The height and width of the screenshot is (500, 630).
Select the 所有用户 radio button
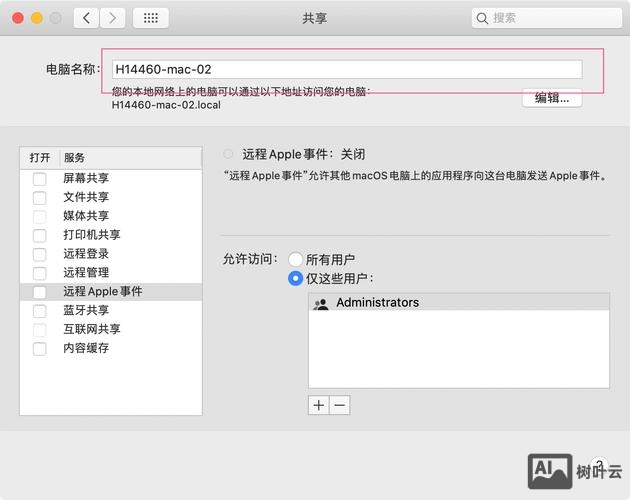point(295,259)
